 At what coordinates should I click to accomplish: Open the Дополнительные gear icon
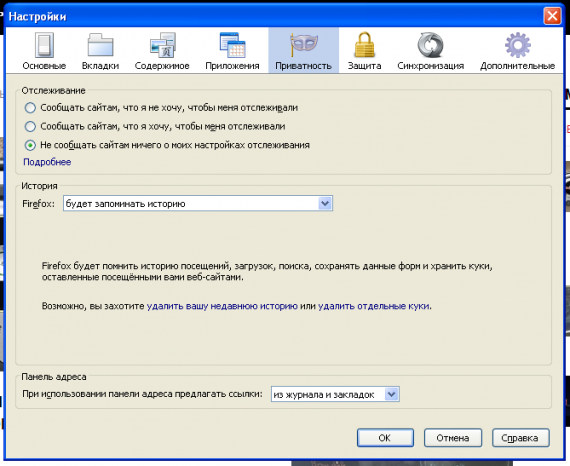[518, 45]
